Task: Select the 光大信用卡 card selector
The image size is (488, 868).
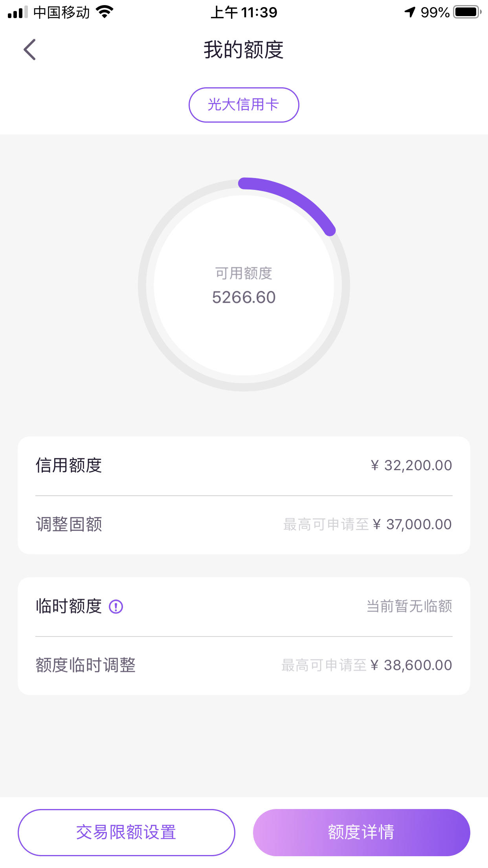Action: (x=244, y=105)
